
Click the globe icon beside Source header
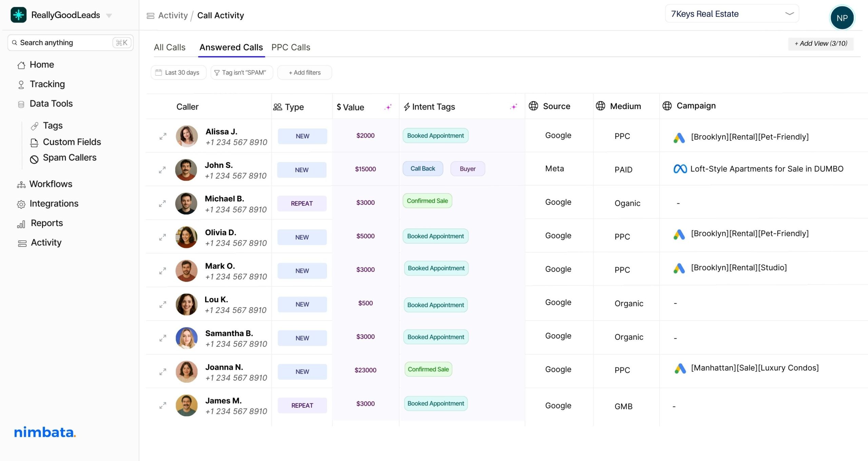pyautogui.click(x=533, y=106)
